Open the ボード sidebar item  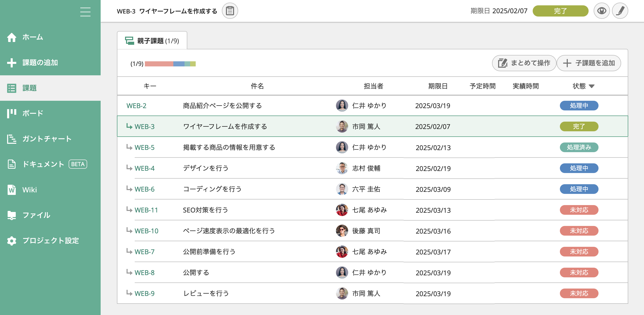pyautogui.click(x=33, y=113)
